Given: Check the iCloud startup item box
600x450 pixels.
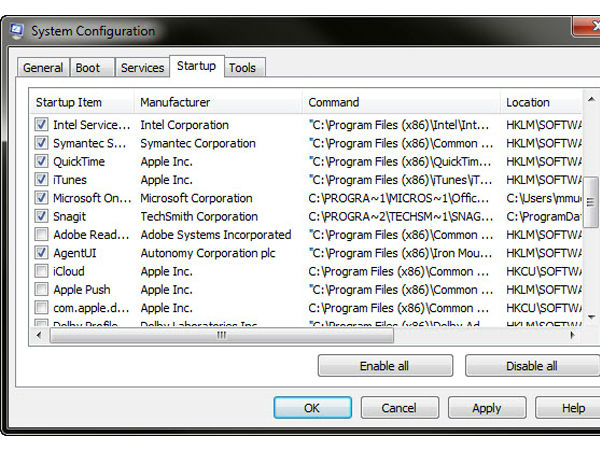Looking at the screenshot, I should click(41, 271).
